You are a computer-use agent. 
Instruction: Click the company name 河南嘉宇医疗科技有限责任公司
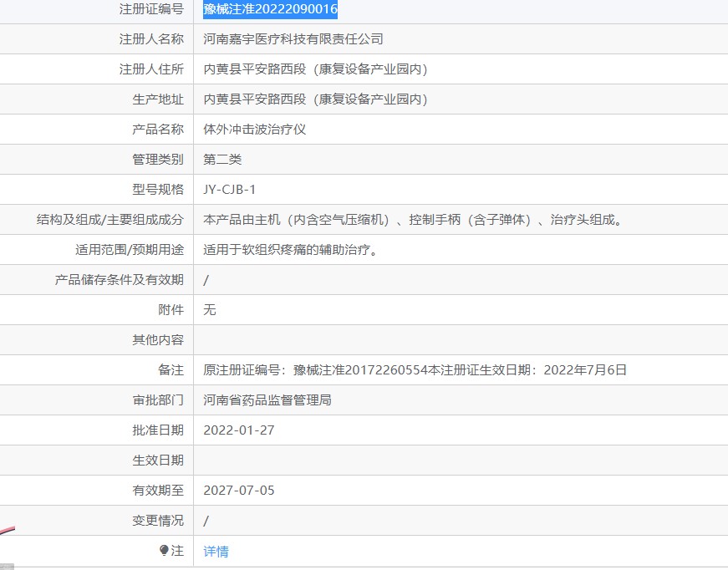point(293,39)
